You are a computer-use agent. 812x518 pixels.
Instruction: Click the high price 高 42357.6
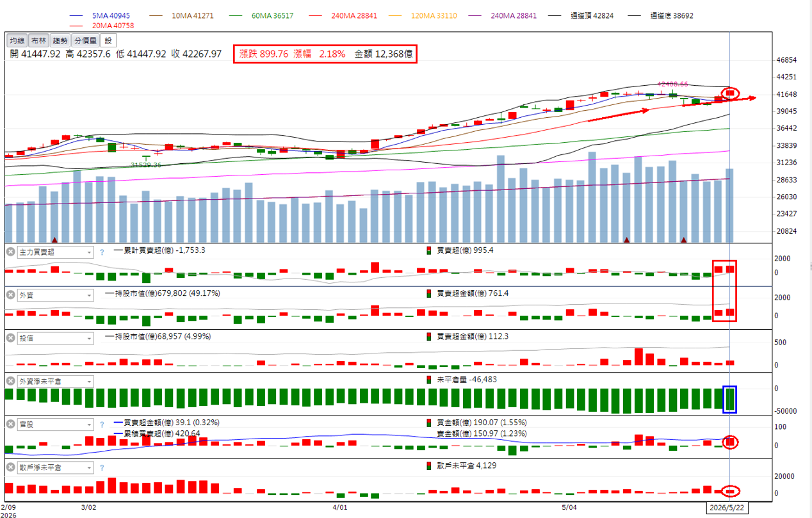(88, 54)
